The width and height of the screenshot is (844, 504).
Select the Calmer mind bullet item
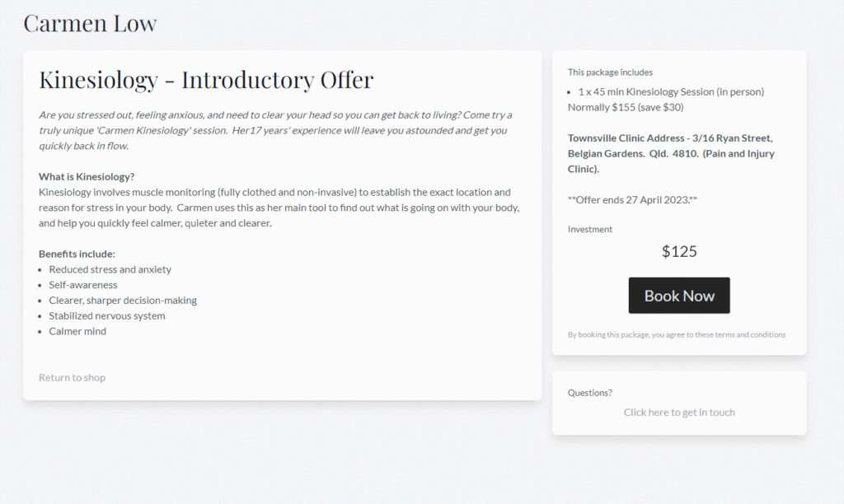pyautogui.click(x=77, y=331)
